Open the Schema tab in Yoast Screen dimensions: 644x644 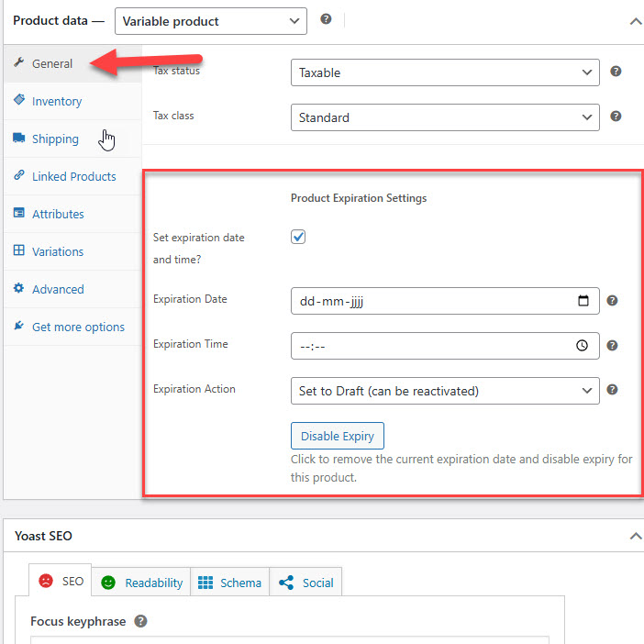229,583
